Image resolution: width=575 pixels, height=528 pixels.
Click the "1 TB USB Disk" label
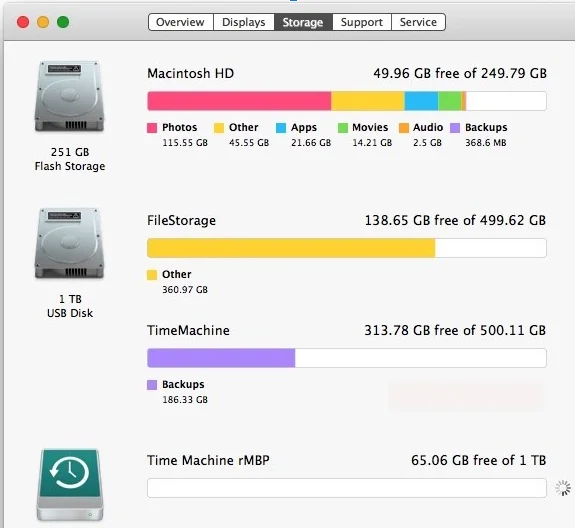(70, 306)
